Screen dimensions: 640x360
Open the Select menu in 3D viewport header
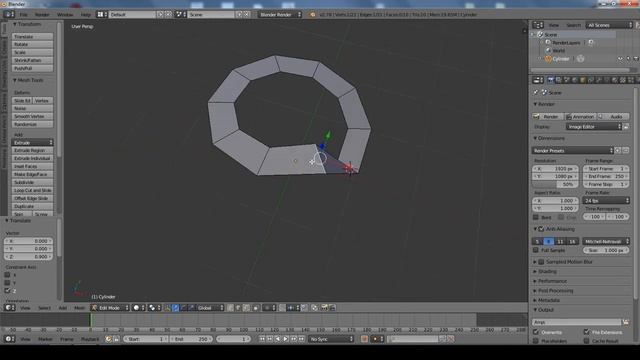tap(44, 308)
